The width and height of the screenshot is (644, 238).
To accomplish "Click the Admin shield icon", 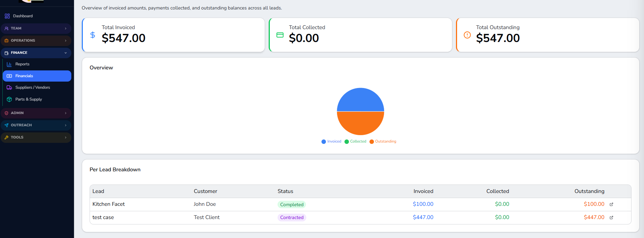I will coord(6,113).
